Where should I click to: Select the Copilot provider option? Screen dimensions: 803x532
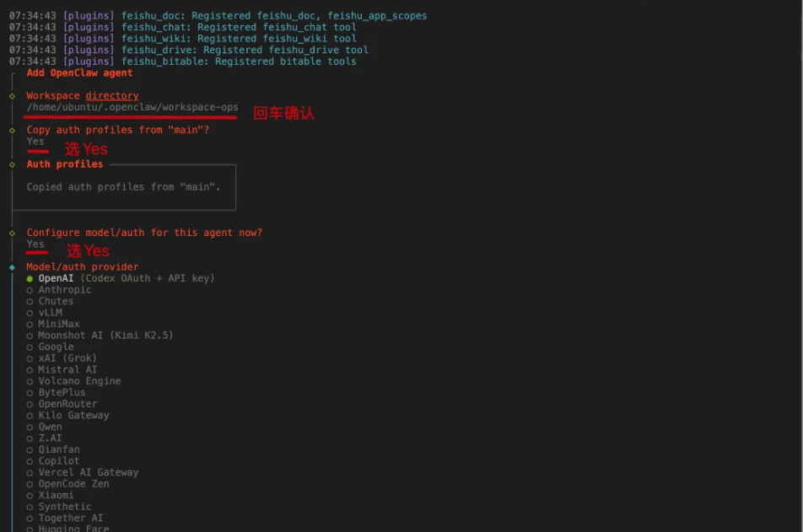[53, 461]
